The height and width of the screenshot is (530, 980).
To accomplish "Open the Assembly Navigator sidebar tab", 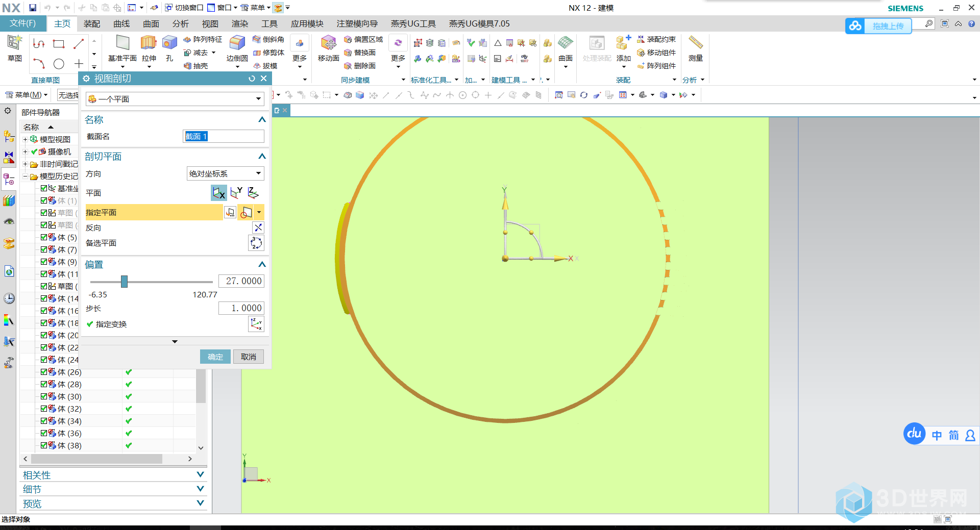I will [9, 136].
